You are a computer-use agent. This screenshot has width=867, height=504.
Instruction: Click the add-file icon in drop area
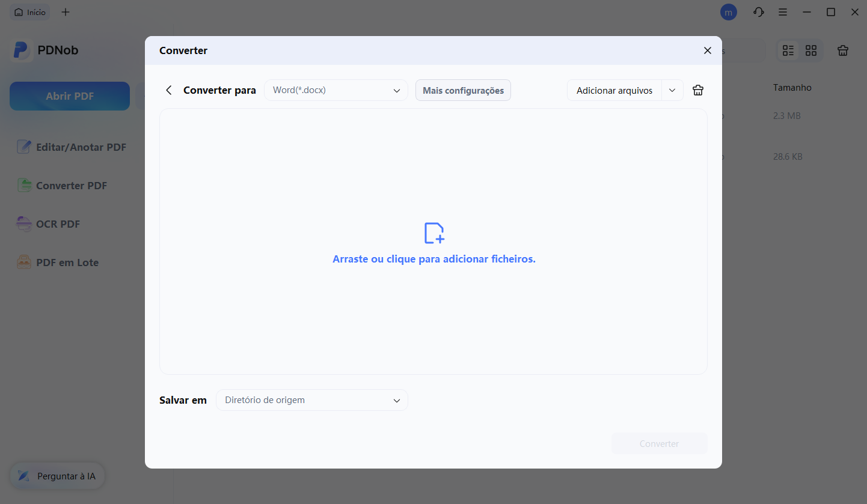(x=433, y=233)
